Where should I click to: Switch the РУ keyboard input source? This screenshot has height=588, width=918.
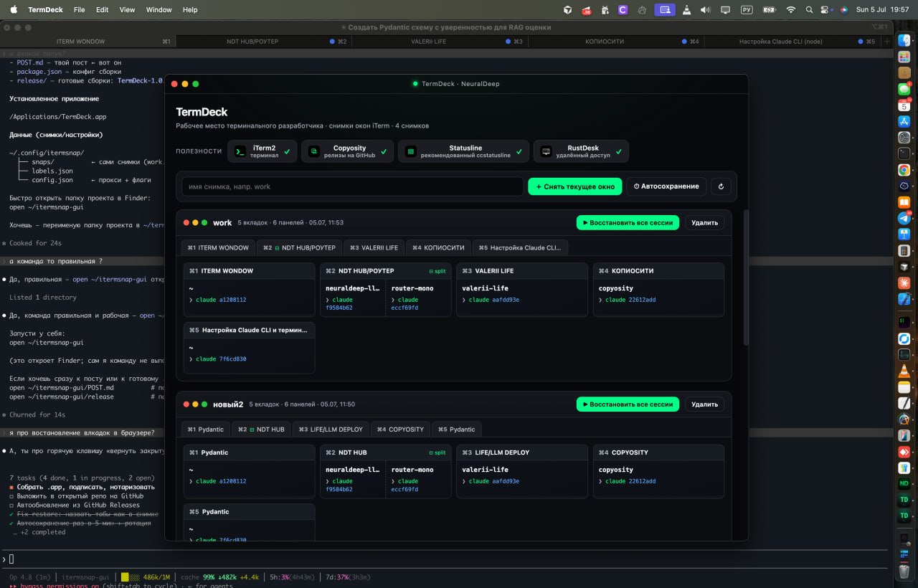coord(746,10)
